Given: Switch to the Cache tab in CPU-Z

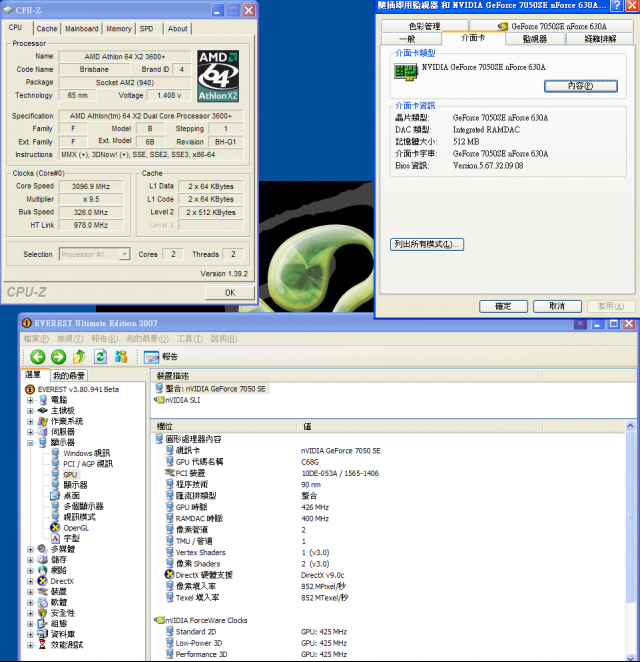Looking at the screenshot, I should point(46,29).
